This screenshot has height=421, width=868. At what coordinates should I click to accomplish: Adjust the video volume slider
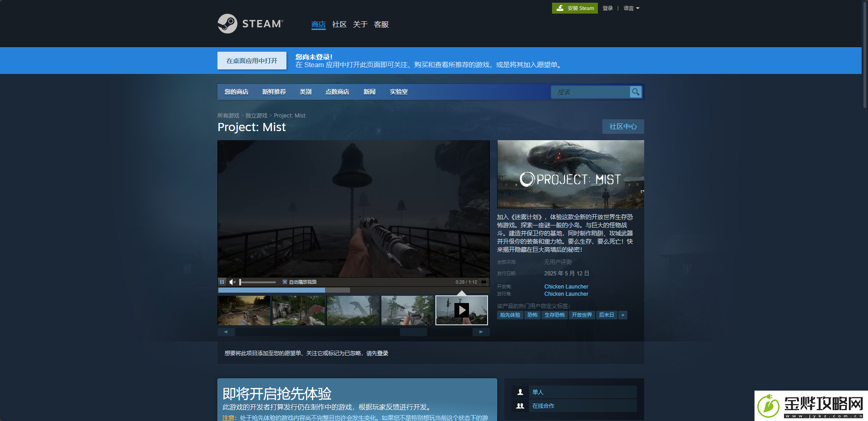[x=257, y=282]
